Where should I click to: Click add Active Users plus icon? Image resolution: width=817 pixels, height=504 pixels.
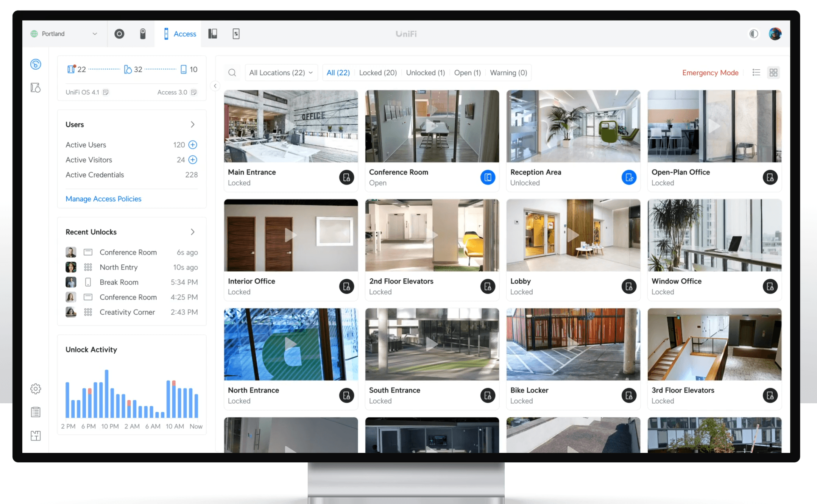pos(193,145)
